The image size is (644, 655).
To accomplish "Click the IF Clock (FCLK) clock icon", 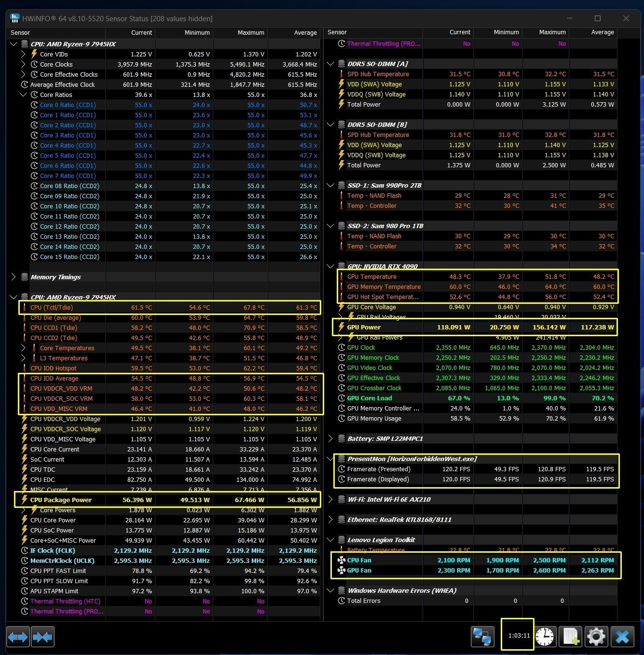I will pyautogui.click(x=25, y=551).
